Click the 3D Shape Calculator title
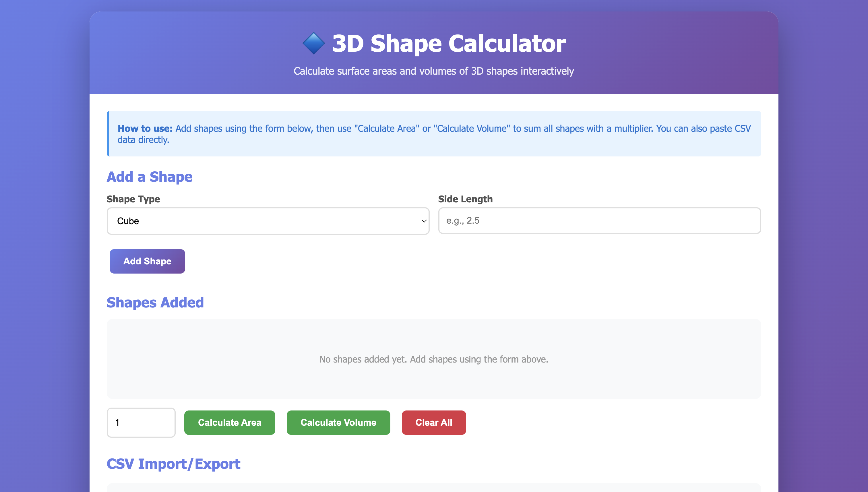868x492 pixels. [x=448, y=43]
